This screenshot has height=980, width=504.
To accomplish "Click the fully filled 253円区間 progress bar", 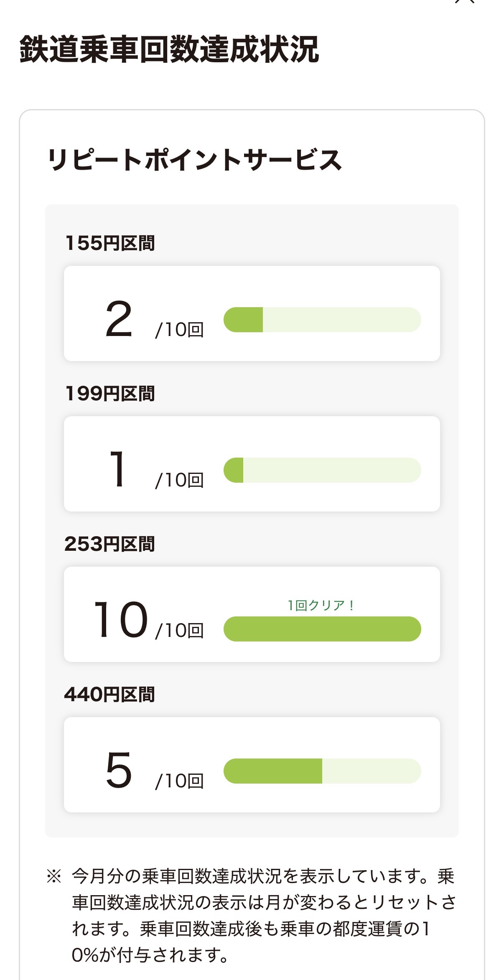I will tap(322, 629).
